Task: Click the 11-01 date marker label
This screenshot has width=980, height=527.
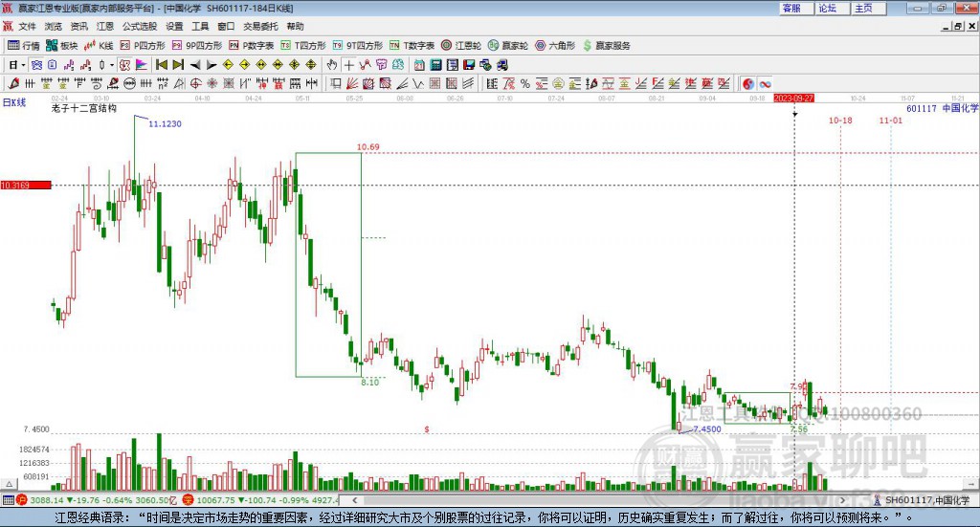Action: 891,120
